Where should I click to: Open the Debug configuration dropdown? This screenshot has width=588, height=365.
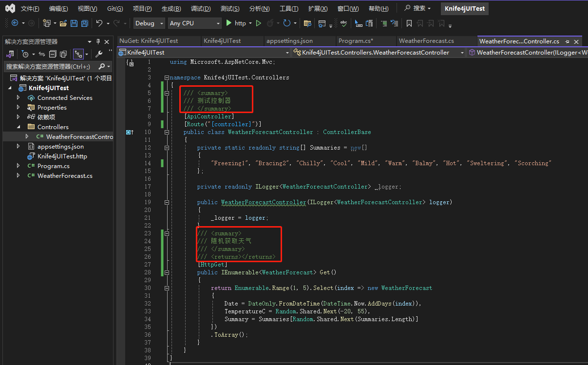click(x=149, y=23)
